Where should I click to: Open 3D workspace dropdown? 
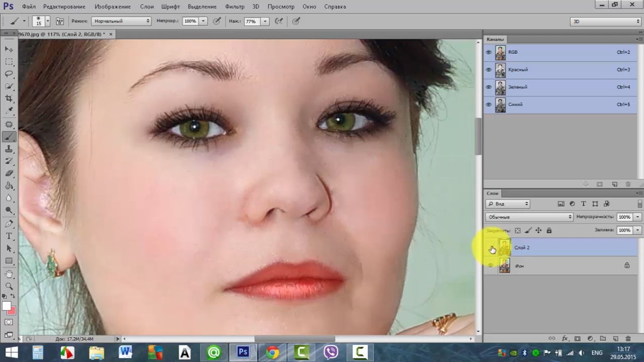606,21
